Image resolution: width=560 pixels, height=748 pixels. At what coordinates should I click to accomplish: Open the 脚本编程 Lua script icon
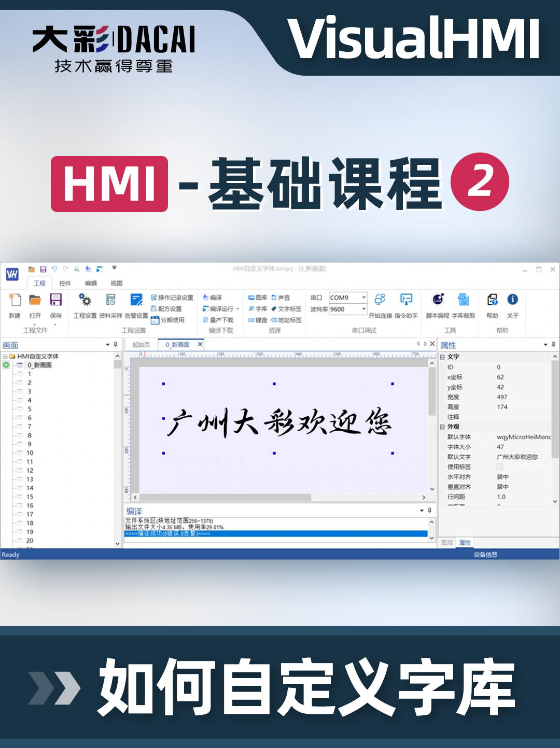tap(438, 300)
